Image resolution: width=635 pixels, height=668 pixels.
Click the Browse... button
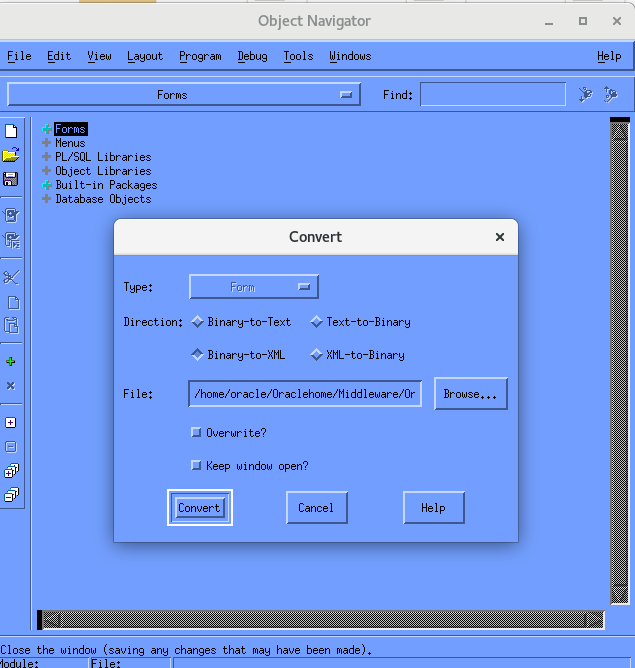[x=471, y=394]
